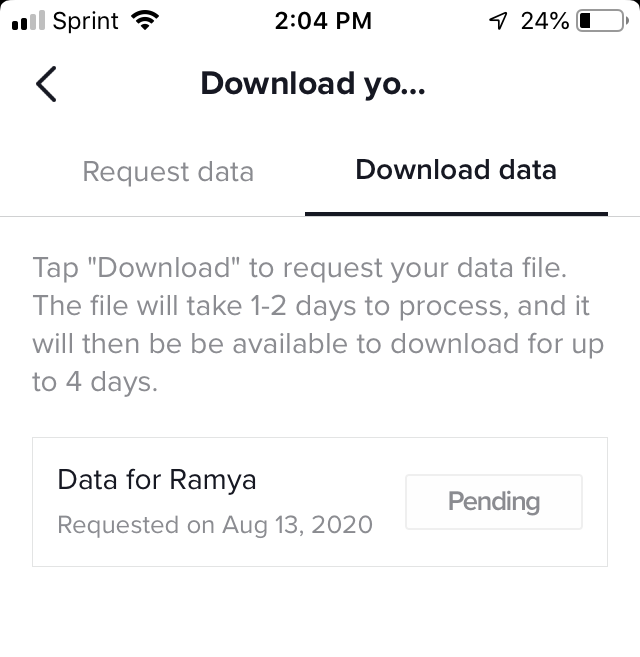Tap the instruction paragraph about data file
This screenshot has height=657, width=640.
tap(319, 325)
